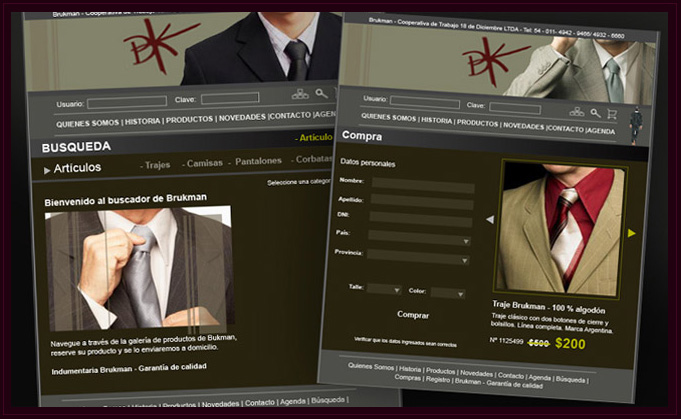Click the Clave field on the left page
Screen dimensions: 681x419
pos(230,98)
